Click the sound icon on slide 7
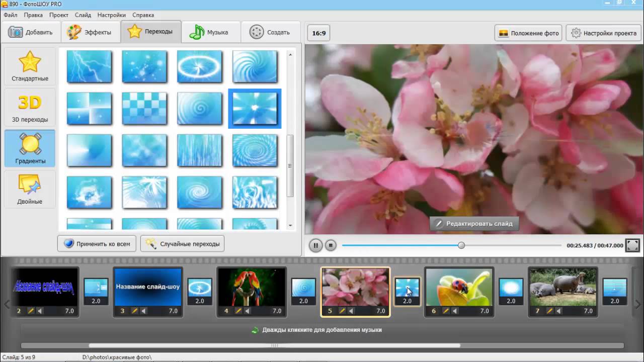Image resolution: width=644 pixels, height=362 pixels. 559,311
